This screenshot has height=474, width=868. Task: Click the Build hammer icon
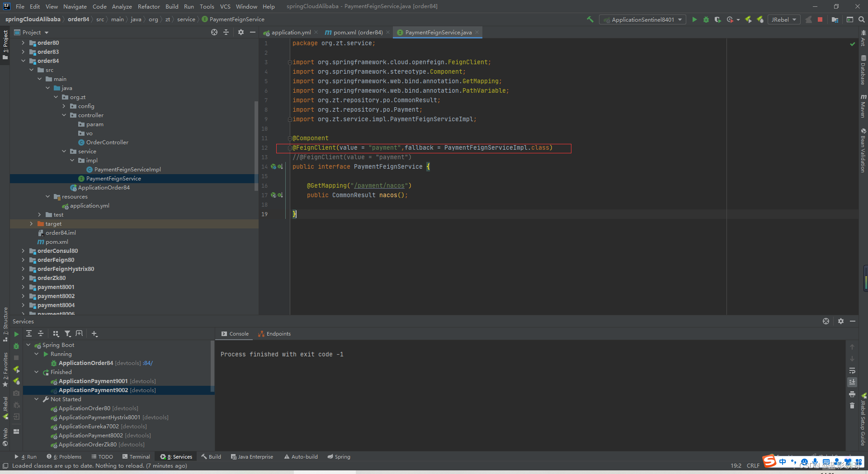click(x=590, y=19)
